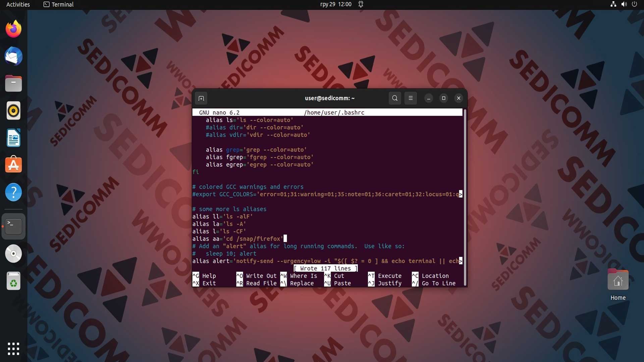The height and width of the screenshot is (362, 644).
Task: Launch Thunderbird mail from the dock
Action: click(13, 56)
